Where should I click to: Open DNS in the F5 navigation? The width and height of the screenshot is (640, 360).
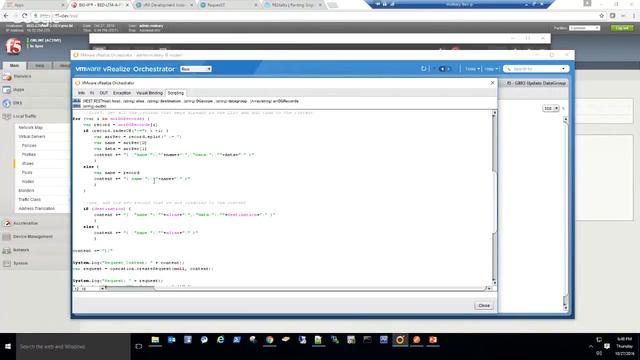17,103
